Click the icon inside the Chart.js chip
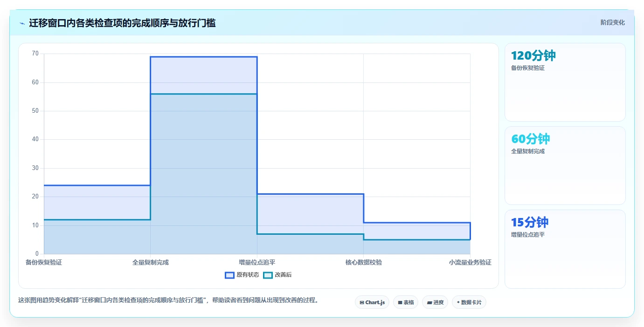The width and height of the screenshot is (644, 327). (362, 303)
